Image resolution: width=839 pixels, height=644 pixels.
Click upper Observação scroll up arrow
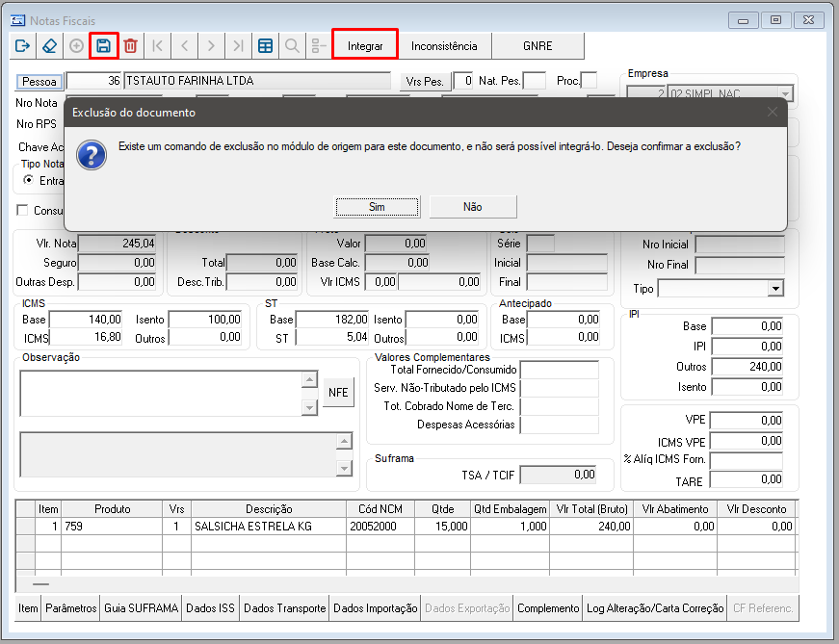click(x=309, y=380)
